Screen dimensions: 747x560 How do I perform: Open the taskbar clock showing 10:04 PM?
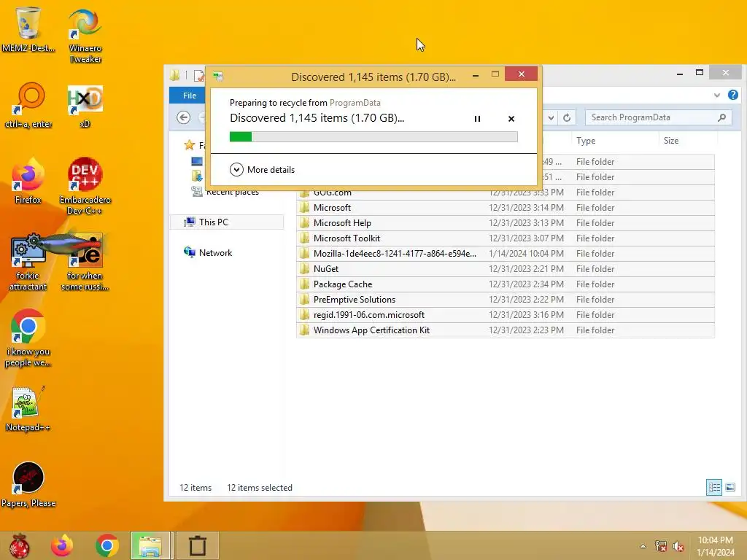(x=715, y=546)
